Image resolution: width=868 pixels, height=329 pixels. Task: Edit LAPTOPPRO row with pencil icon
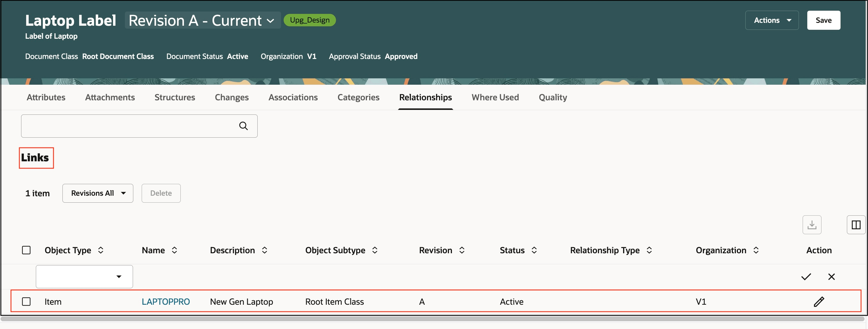click(x=819, y=301)
